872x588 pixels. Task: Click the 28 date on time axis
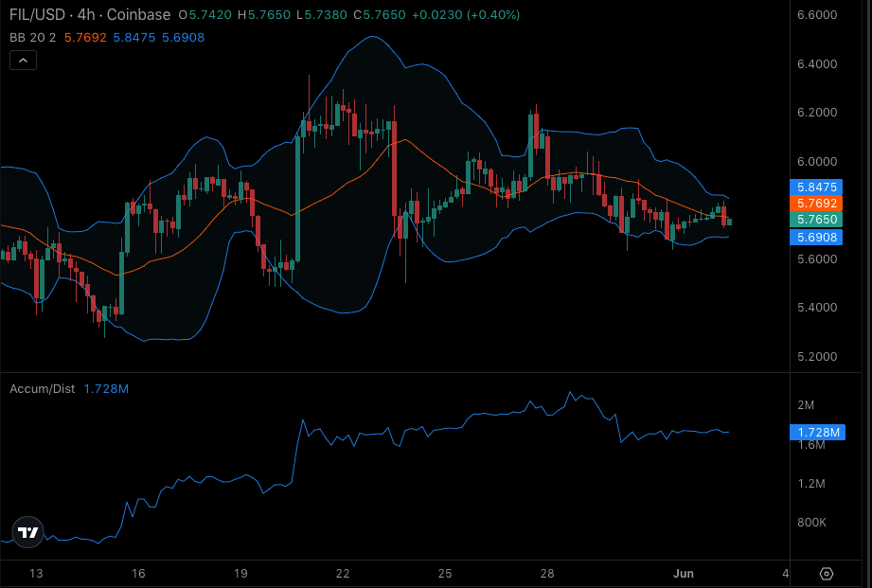click(x=547, y=573)
